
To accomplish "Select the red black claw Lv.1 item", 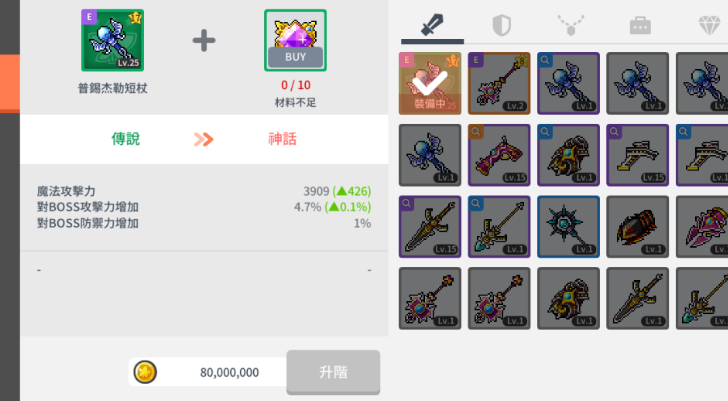I will tap(637, 226).
